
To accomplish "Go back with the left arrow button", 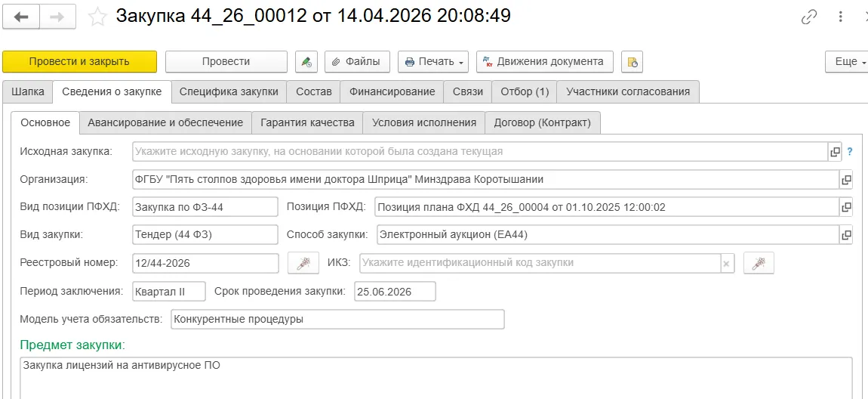I will (22, 17).
